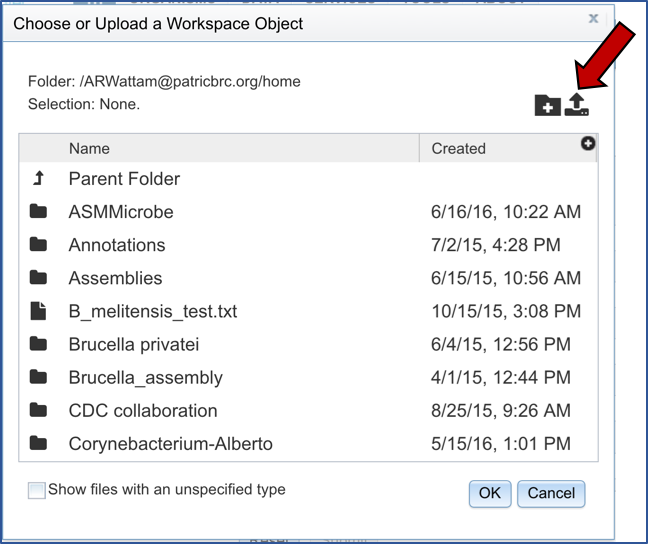Sort the list by Name column
The width and height of the screenshot is (648, 544).
(89, 148)
